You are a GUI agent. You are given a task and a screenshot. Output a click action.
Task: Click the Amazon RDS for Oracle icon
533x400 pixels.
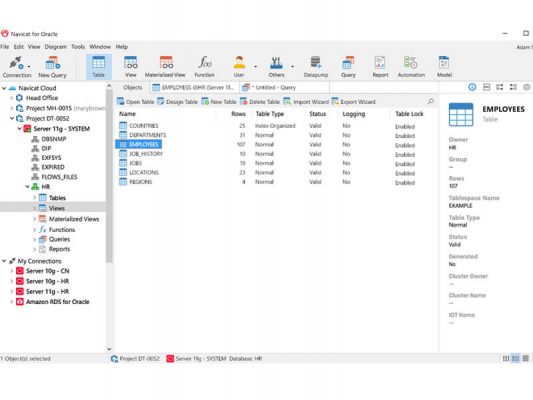pos(20,302)
